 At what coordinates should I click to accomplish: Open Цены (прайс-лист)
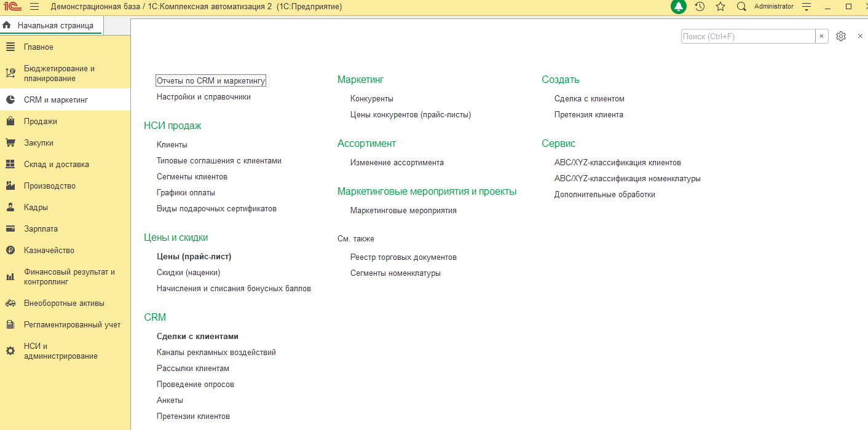point(194,256)
